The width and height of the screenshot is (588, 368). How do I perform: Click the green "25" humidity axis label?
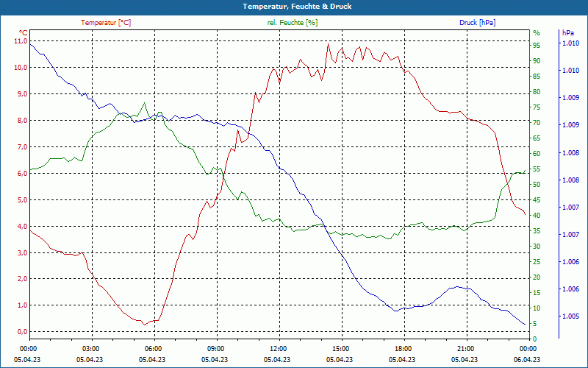[537, 262]
